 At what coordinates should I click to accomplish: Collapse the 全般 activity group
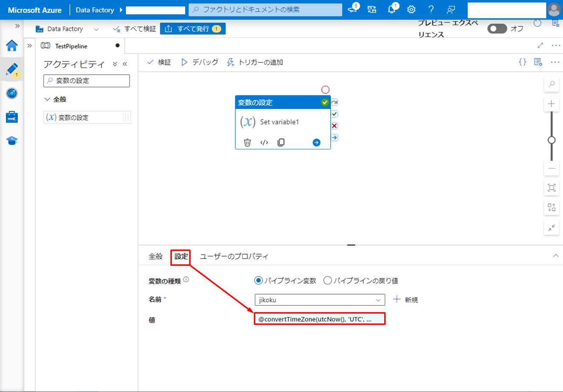[47, 99]
